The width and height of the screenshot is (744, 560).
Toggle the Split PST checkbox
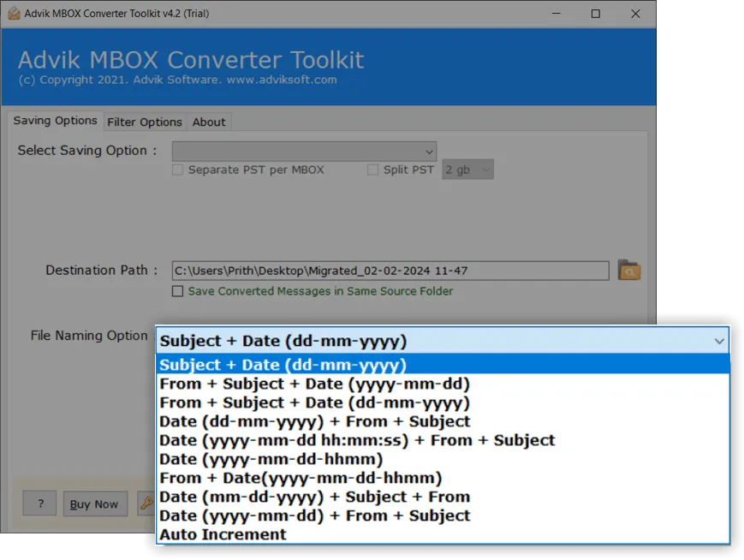pyautogui.click(x=373, y=170)
